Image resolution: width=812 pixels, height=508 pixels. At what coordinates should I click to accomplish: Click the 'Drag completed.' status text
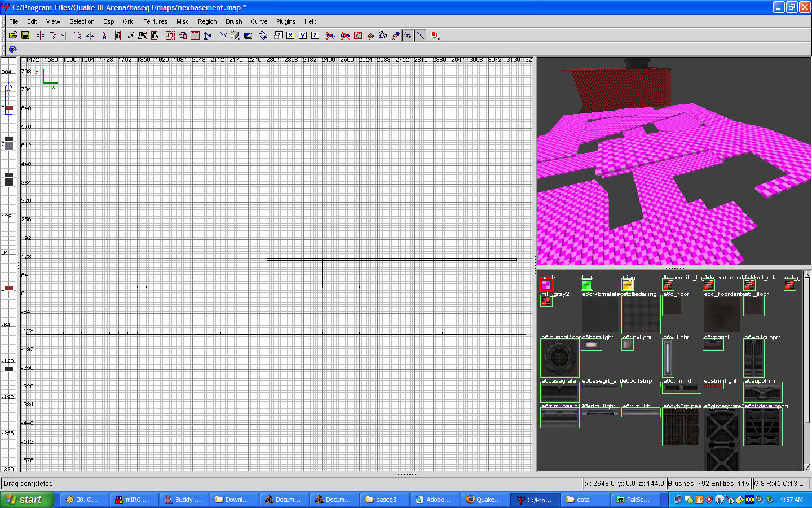[x=29, y=484]
